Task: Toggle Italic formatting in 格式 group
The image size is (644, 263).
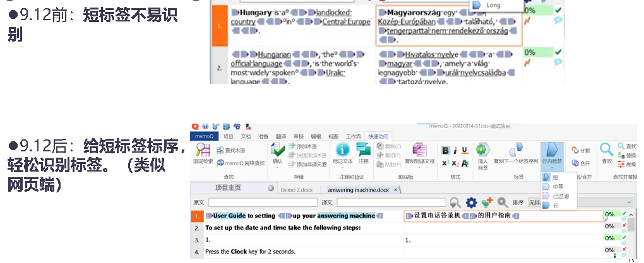Action: (455, 151)
